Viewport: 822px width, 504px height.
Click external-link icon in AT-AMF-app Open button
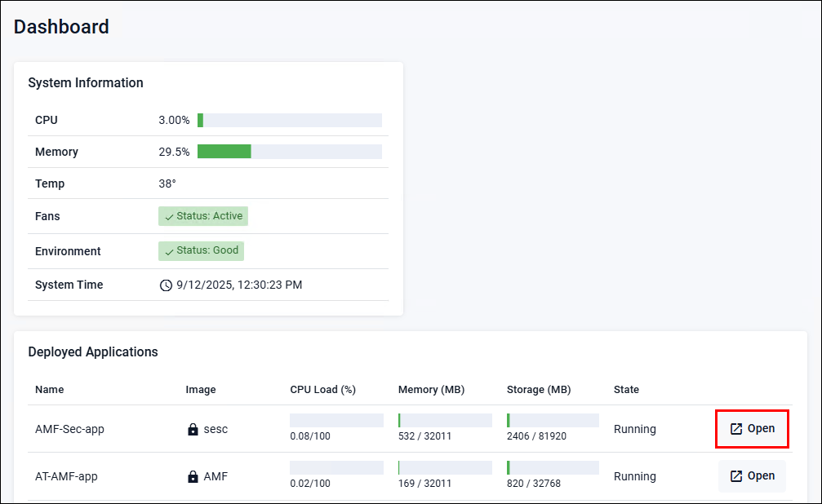[735, 476]
